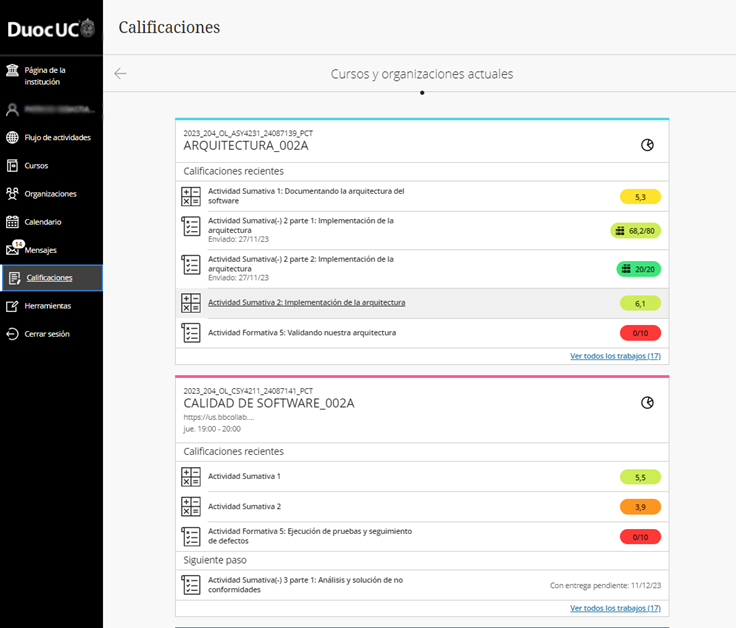Click calculator icon beside Actividad Sumativa 2 in Calidad

tap(191, 507)
